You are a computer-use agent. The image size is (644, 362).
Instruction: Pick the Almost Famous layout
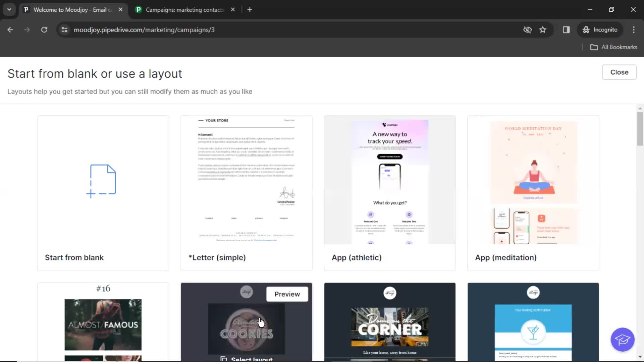[103, 322]
